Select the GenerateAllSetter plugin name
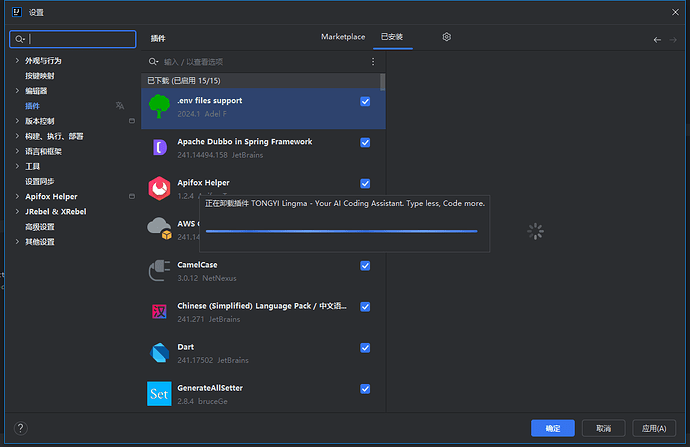Image resolution: width=690 pixels, height=447 pixels. click(x=210, y=388)
